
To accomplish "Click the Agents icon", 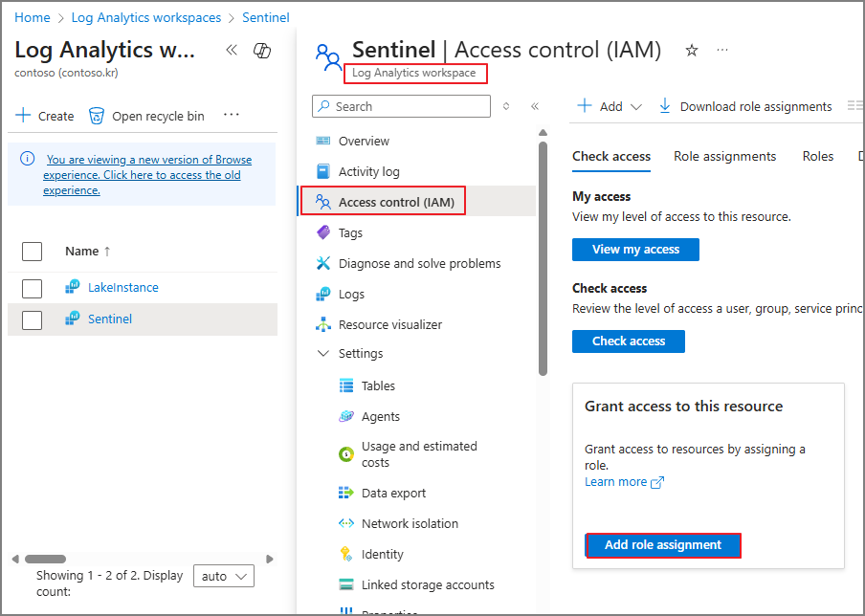I will 345,416.
